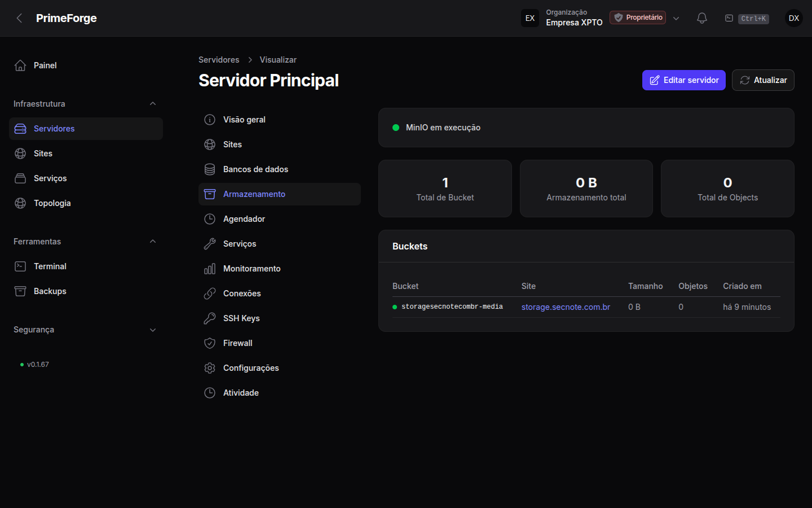Click the Proprietário role badge
This screenshot has height=508, width=812.
(638, 17)
